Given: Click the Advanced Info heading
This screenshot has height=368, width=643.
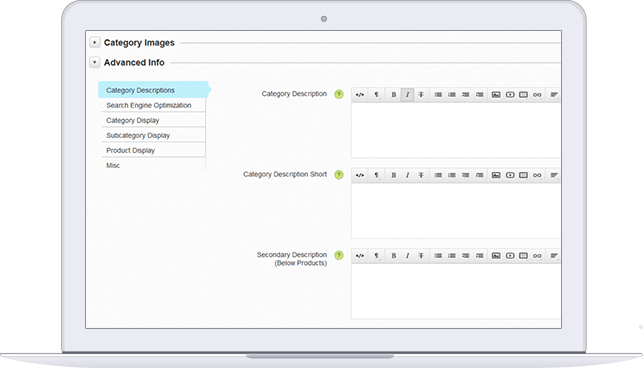Looking at the screenshot, I should tap(134, 62).
